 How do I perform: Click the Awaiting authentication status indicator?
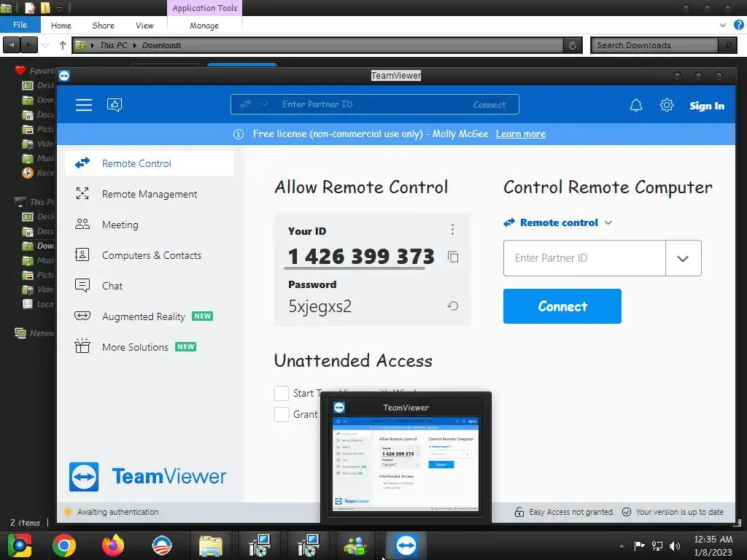pos(112,512)
